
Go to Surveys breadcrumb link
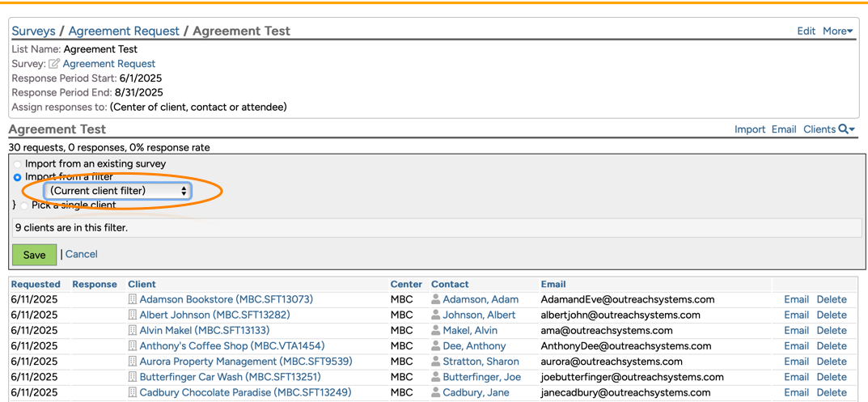33,31
